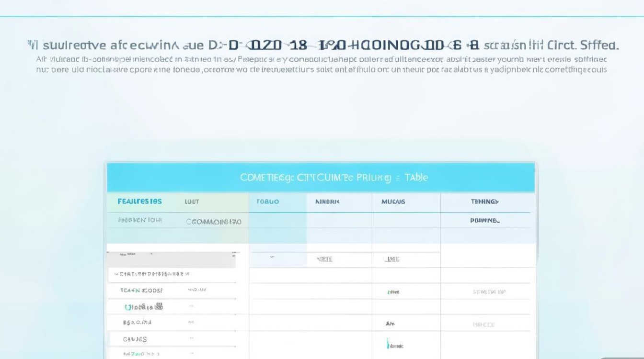Click the underlined link in MUCAUS column
Image resolution: width=644 pixels, height=359 pixels.
(x=391, y=259)
